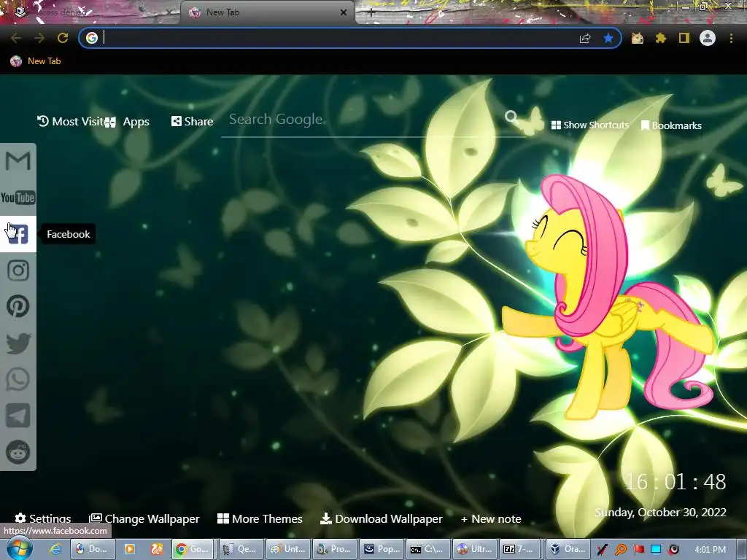This screenshot has height=560, width=747.
Task: Open Instagram from the sidebar
Action: [18, 271]
